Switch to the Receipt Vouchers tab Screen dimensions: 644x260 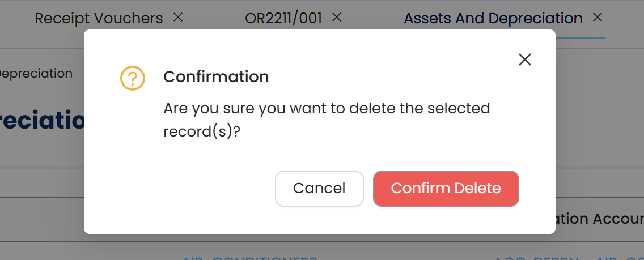coord(99,18)
